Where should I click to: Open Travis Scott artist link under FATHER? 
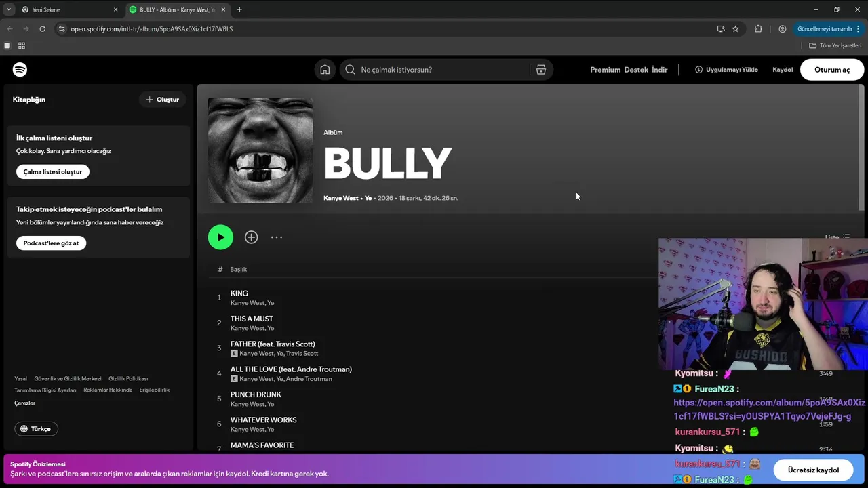click(x=302, y=354)
